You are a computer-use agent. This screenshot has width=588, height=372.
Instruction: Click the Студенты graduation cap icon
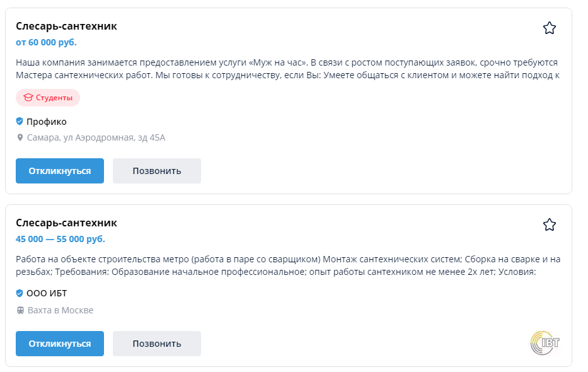(28, 98)
